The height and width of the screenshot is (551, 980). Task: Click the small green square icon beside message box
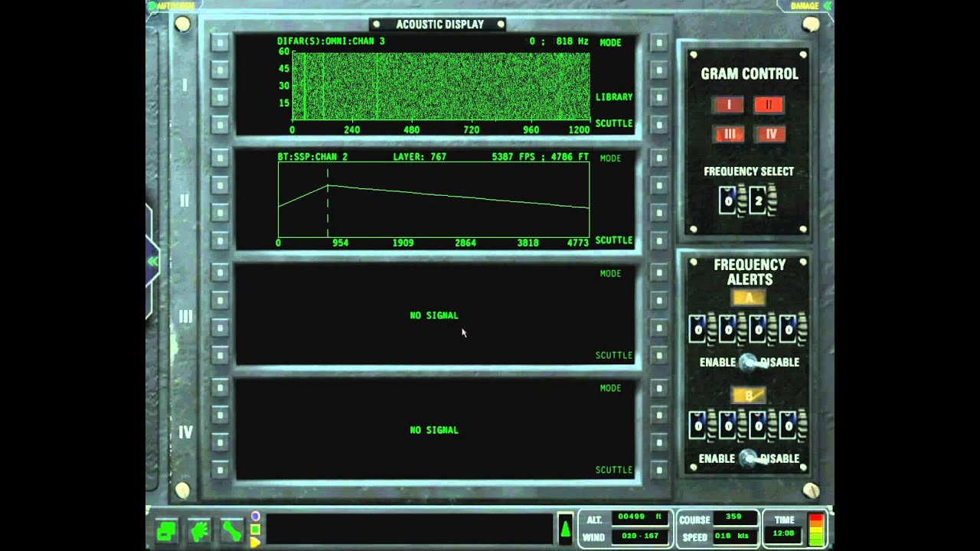[x=255, y=530]
